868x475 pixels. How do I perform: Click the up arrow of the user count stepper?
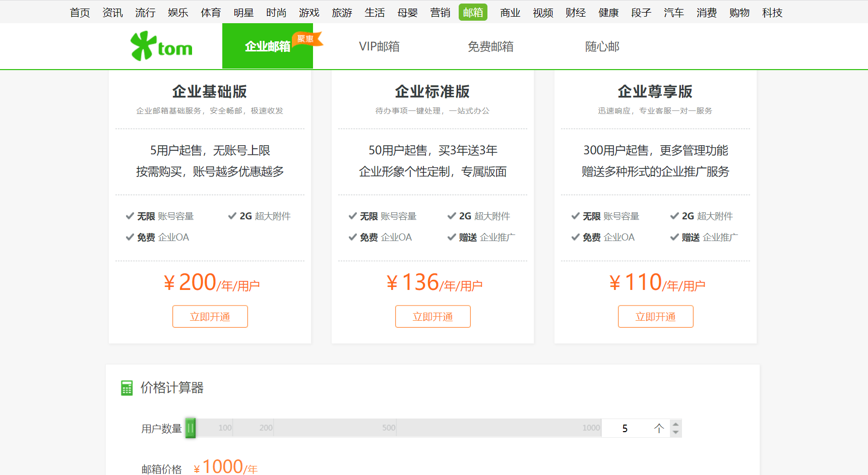click(x=675, y=424)
